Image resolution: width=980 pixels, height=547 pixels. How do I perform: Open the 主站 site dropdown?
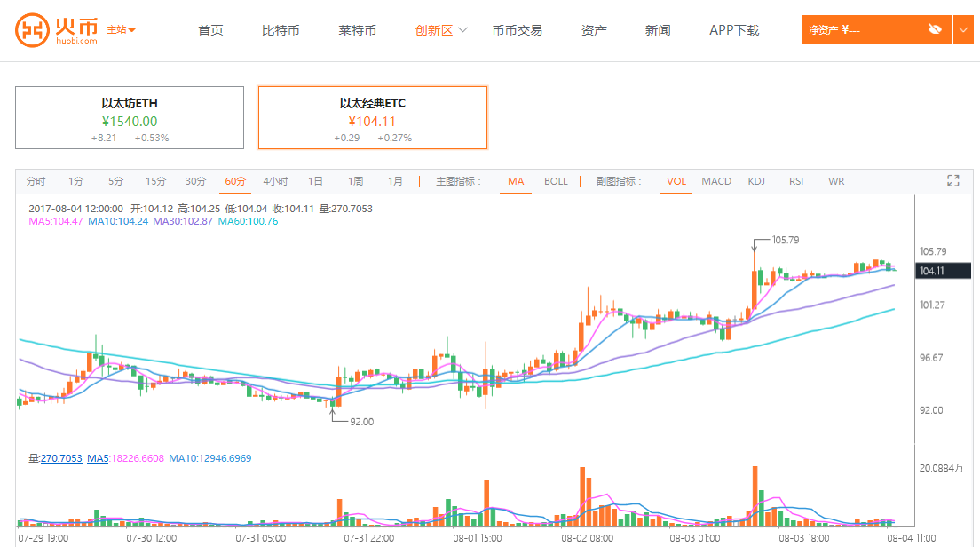122,30
